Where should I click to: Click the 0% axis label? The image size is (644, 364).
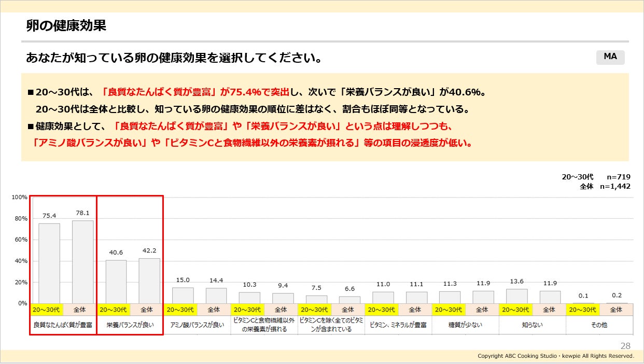(x=22, y=303)
